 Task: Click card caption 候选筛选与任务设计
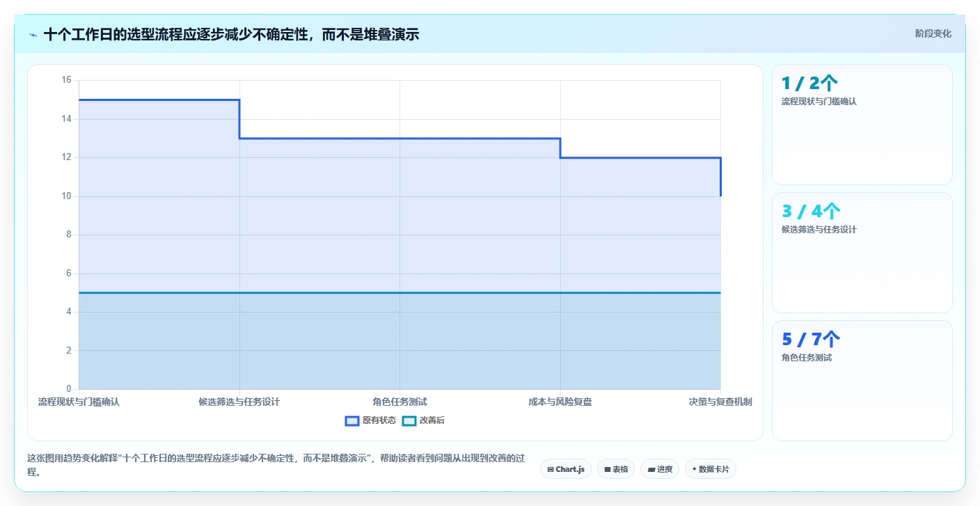819,230
